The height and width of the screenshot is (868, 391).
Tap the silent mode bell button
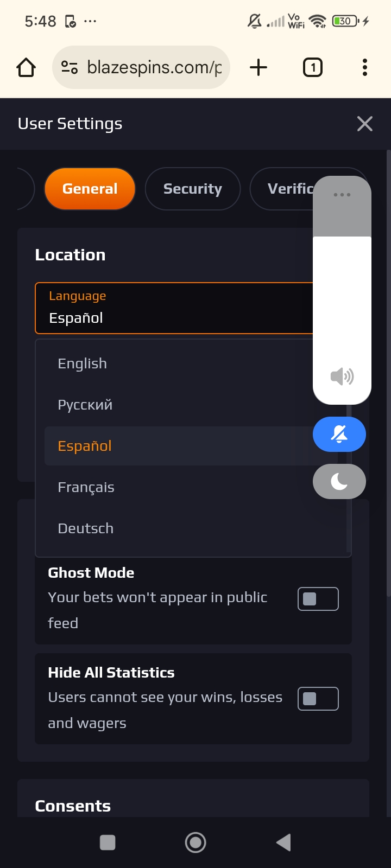click(x=339, y=435)
